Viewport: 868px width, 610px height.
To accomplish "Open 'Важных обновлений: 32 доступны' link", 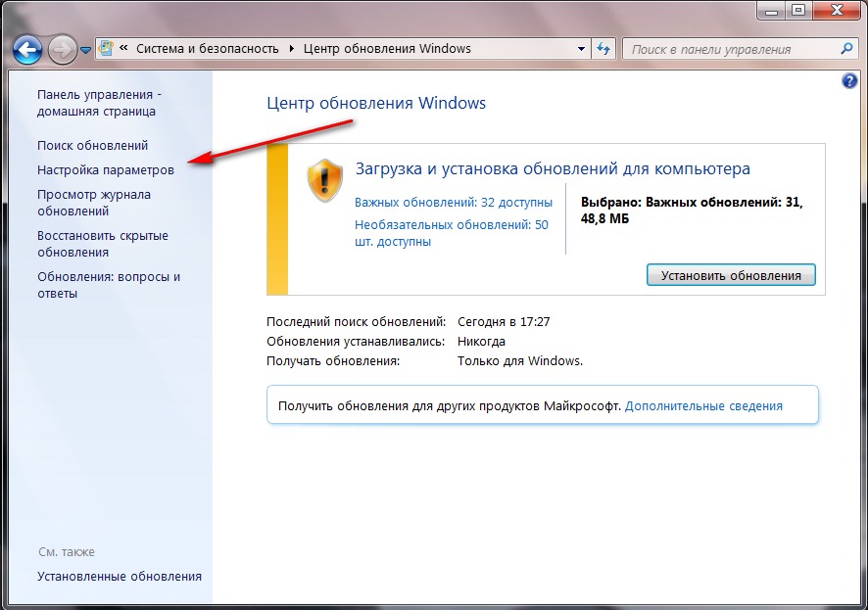I will pos(454,203).
